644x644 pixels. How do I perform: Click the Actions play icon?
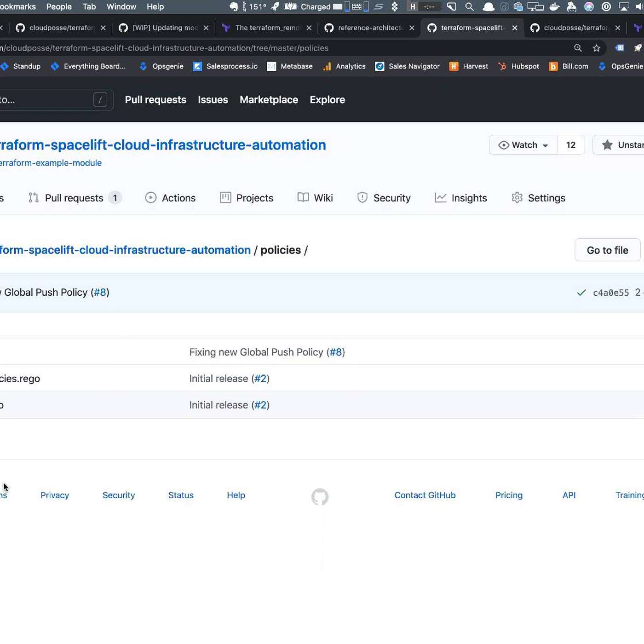coord(151,198)
